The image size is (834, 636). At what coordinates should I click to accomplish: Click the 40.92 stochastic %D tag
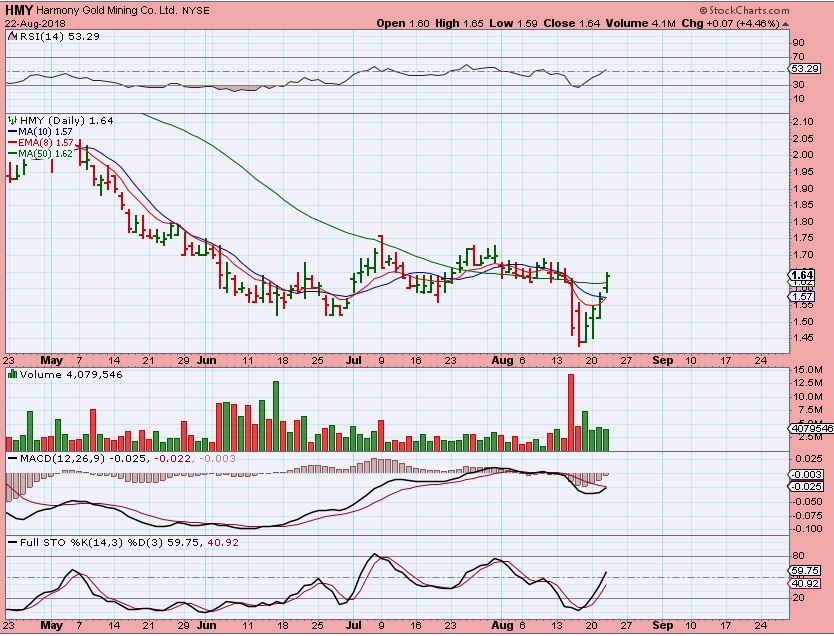(x=804, y=583)
